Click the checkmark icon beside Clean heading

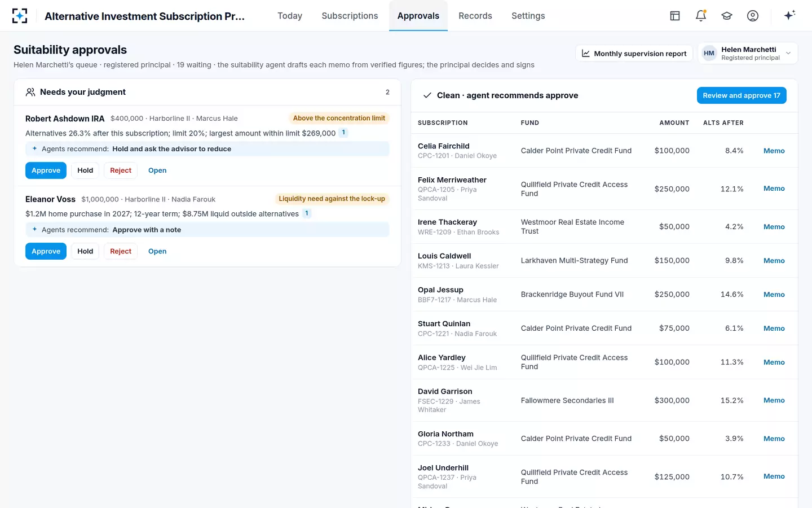(427, 95)
